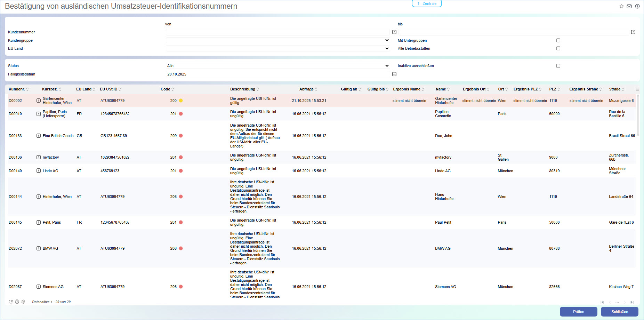Click the Schließen button
The height and width of the screenshot is (320, 644).
[x=619, y=312]
